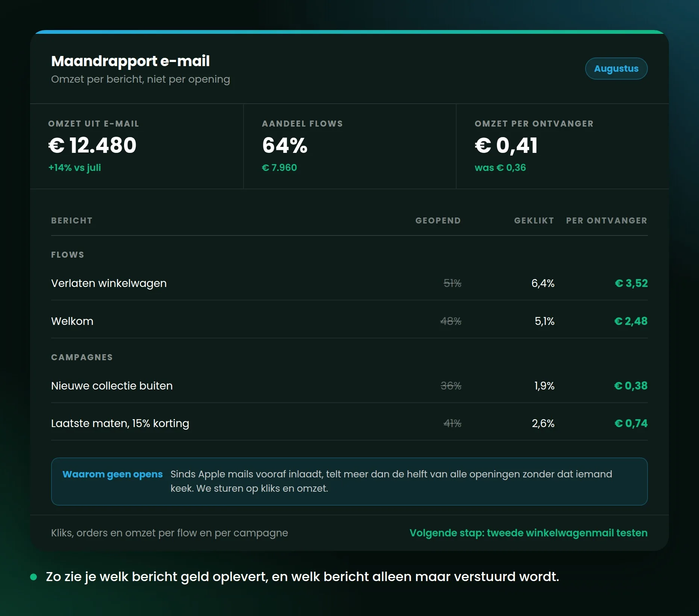Select the 'Nieuwe collectie buiten' campaign name
The width and height of the screenshot is (699, 616).
[112, 386]
